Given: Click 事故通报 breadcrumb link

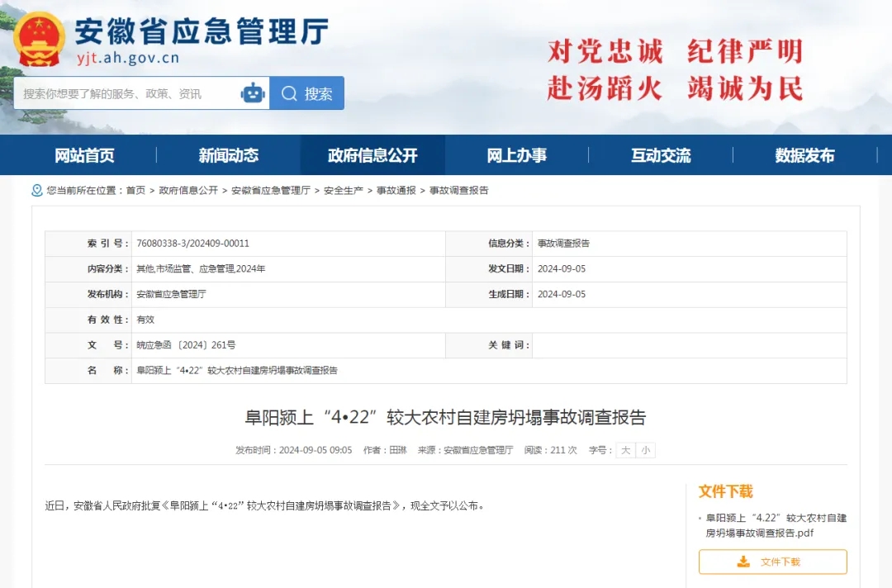Looking at the screenshot, I should pos(396,190).
